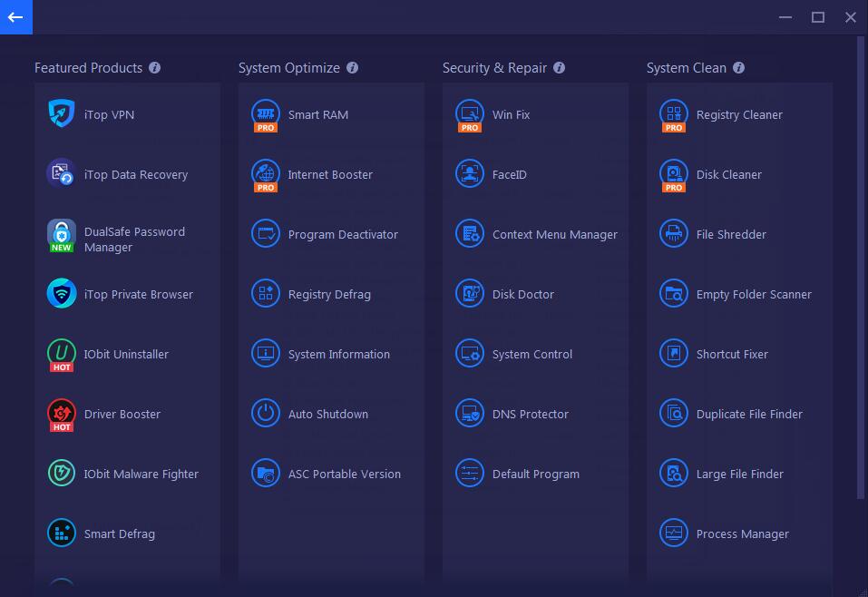
Task: Open Default Program icon
Action: pos(470,473)
